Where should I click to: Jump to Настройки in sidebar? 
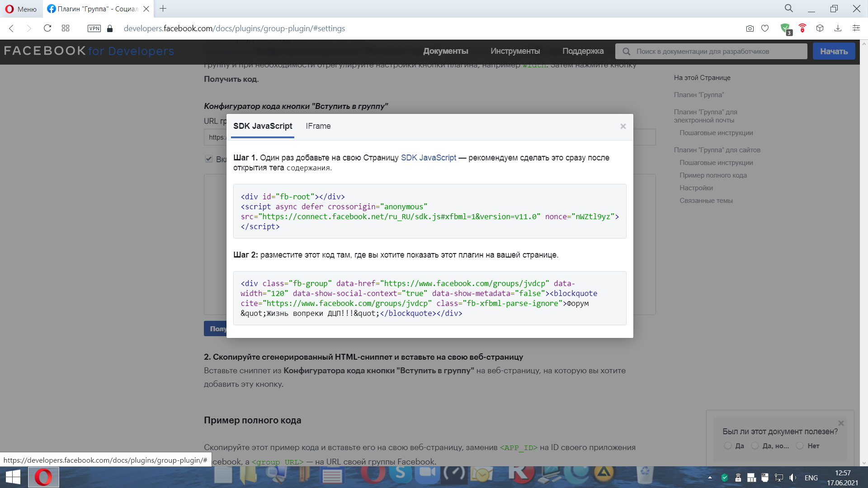click(696, 188)
